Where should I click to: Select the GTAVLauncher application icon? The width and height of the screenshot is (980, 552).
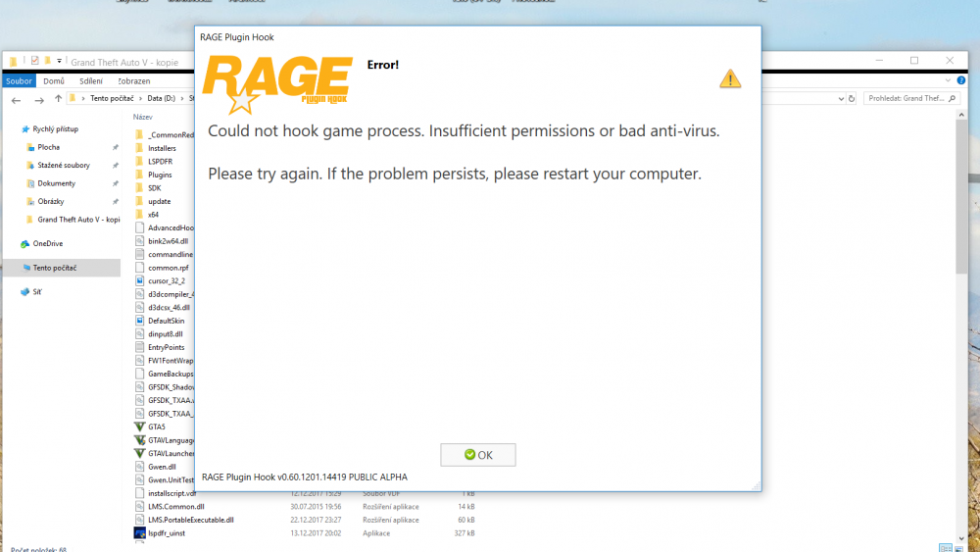click(x=140, y=453)
